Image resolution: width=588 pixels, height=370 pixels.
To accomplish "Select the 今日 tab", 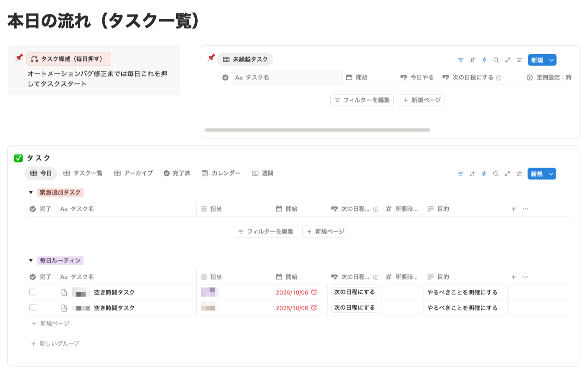I will pyautogui.click(x=41, y=173).
